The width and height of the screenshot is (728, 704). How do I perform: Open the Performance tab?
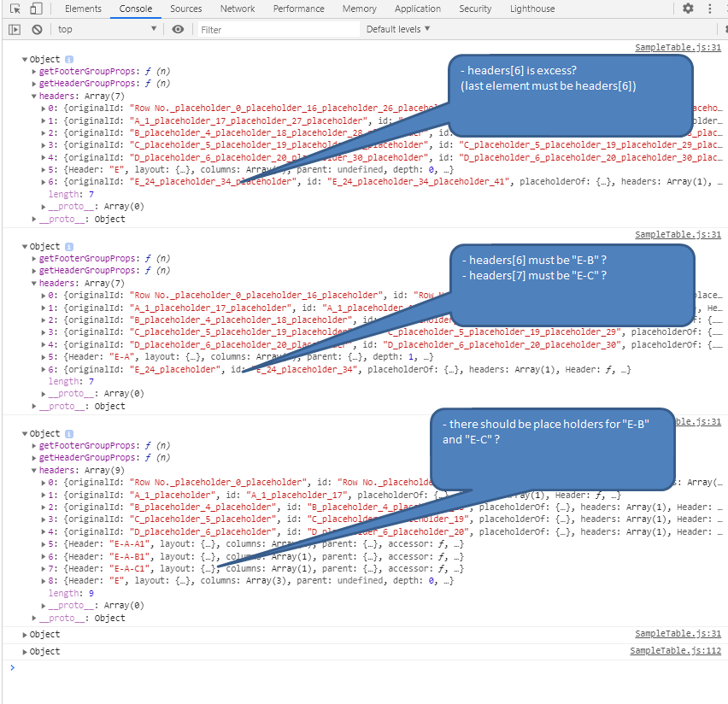pos(298,9)
